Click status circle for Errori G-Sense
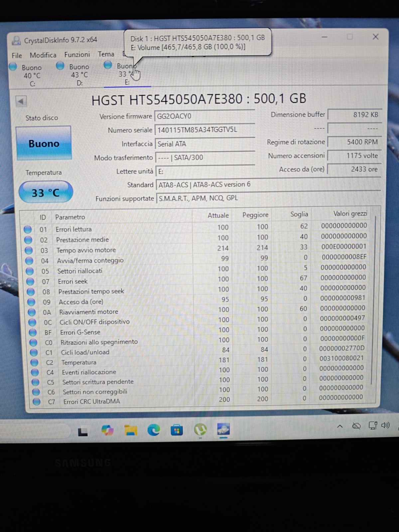This screenshot has height=532, width=399. [33, 332]
